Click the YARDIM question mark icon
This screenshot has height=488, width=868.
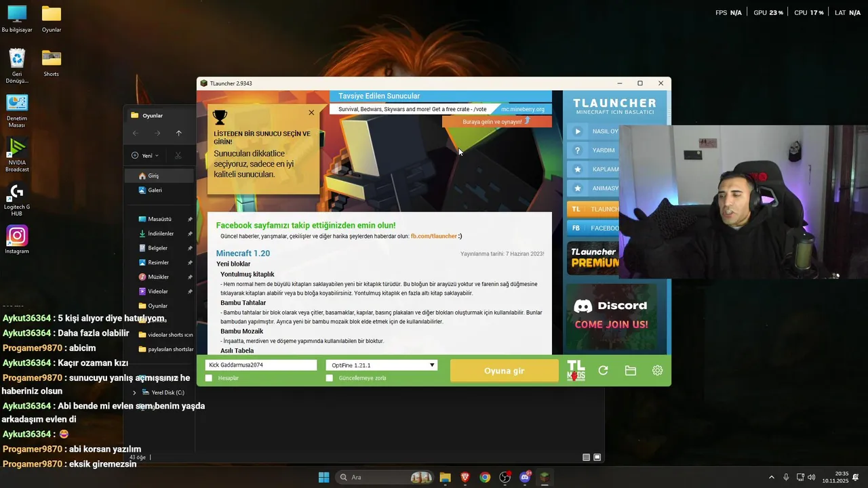pos(578,150)
